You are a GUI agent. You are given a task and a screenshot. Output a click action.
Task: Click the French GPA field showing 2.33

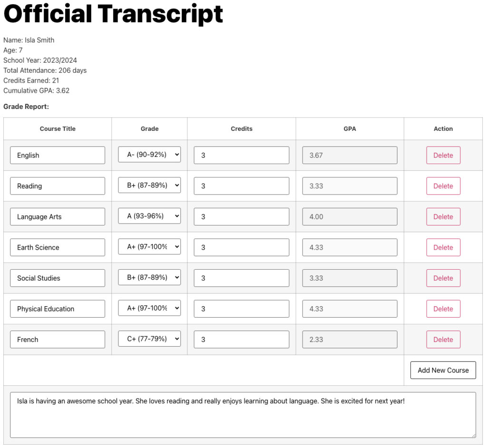350,339
